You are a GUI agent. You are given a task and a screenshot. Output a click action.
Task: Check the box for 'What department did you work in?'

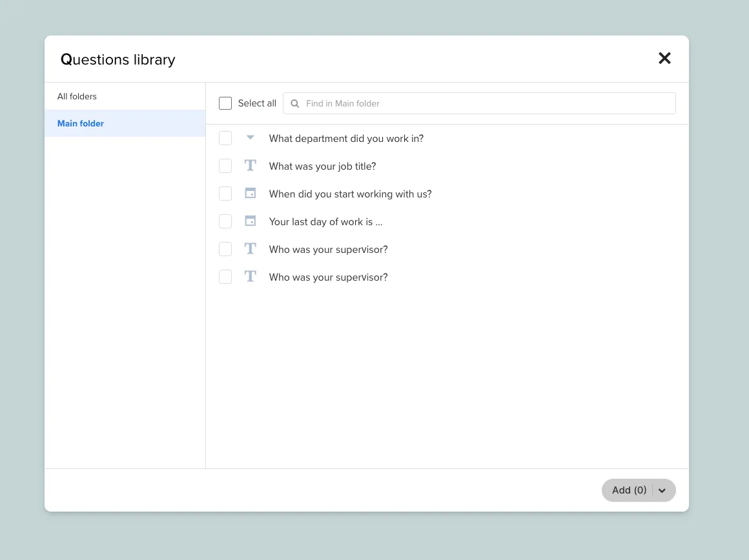[x=225, y=137]
